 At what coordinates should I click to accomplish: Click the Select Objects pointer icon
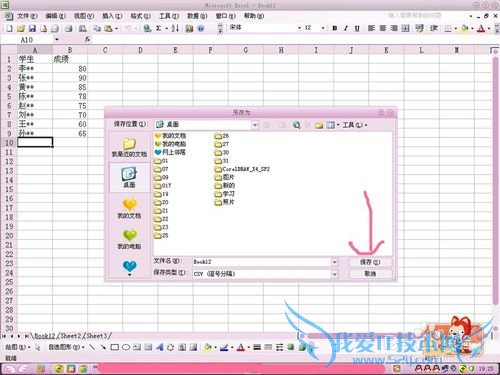[x=37, y=347]
